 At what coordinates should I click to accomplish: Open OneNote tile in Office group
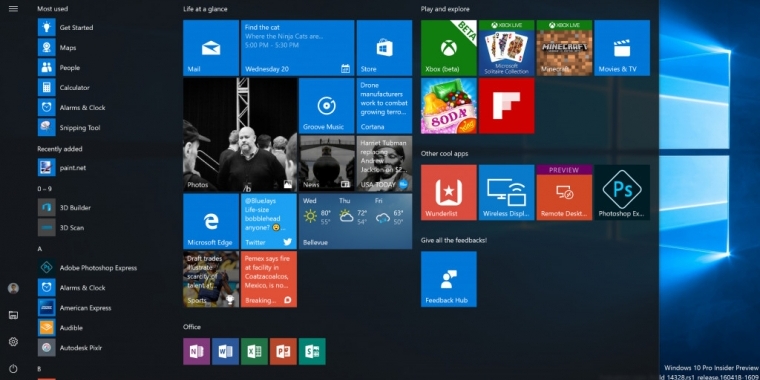196,351
